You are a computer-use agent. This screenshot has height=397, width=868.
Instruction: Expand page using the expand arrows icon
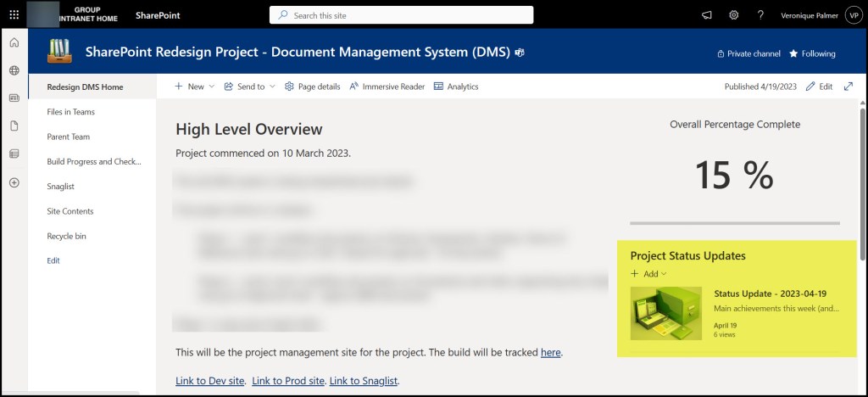click(x=848, y=87)
